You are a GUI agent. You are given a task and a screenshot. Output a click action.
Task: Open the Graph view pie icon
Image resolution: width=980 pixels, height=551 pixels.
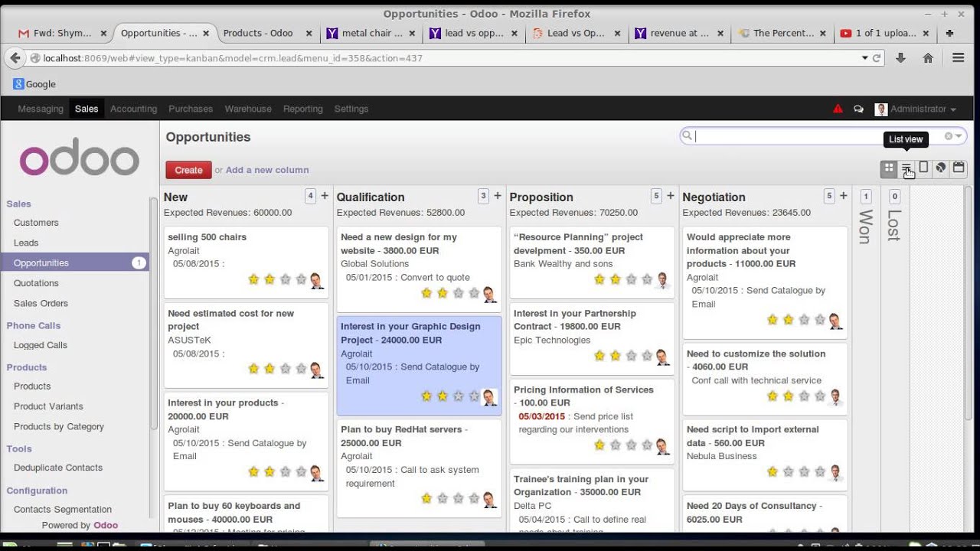pyautogui.click(x=941, y=168)
